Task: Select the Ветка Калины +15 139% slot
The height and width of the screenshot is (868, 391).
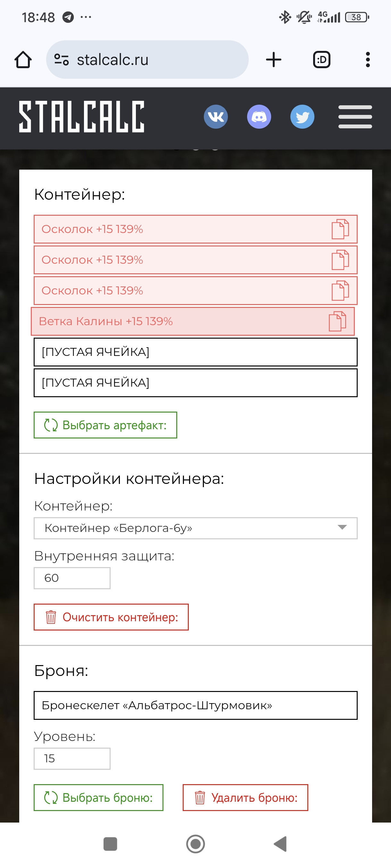Action: pyautogui.click(x=193, y=321)
